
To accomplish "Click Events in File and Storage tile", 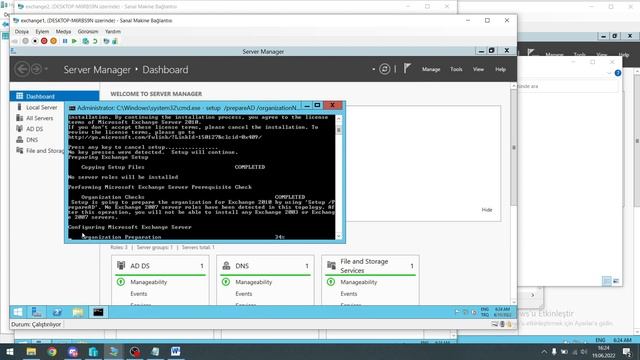I will (x=349, y=294).
